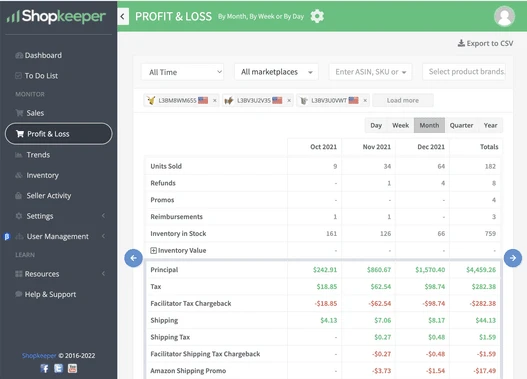Open the All marketplaces dropdown
Viewport: 527px width, 379px height.
[276, 72]
